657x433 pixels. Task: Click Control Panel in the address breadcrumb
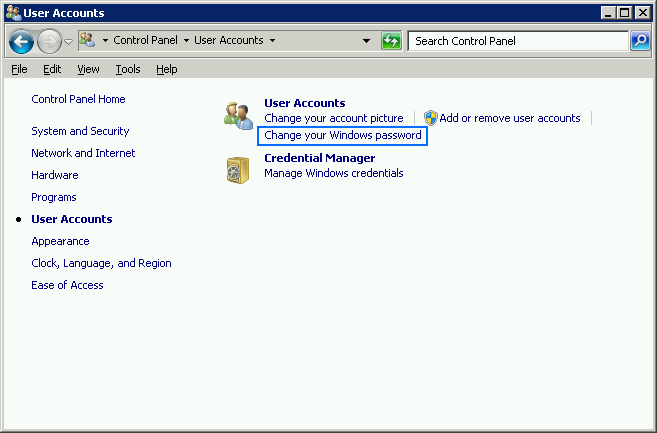pos(145,40)
